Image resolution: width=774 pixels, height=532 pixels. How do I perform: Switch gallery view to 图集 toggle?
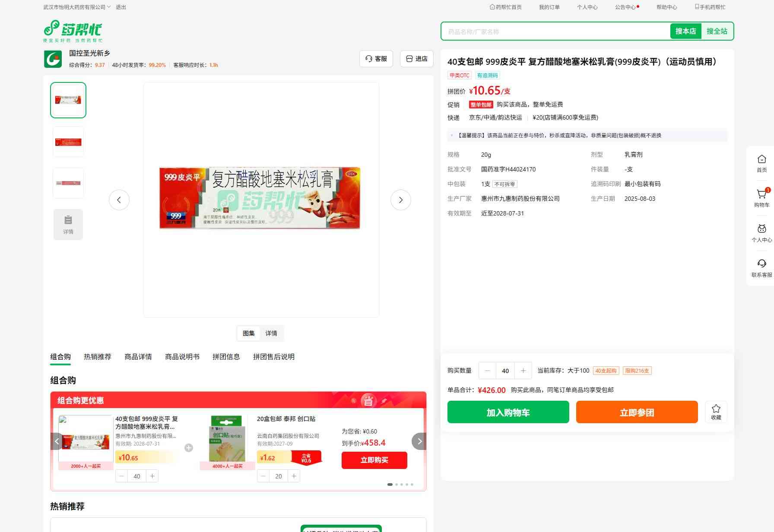point(249,333)
